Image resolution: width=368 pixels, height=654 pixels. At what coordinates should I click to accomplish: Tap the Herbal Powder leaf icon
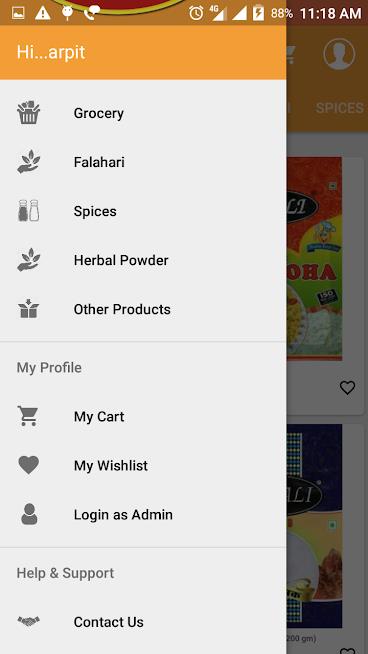coord(28,260)
